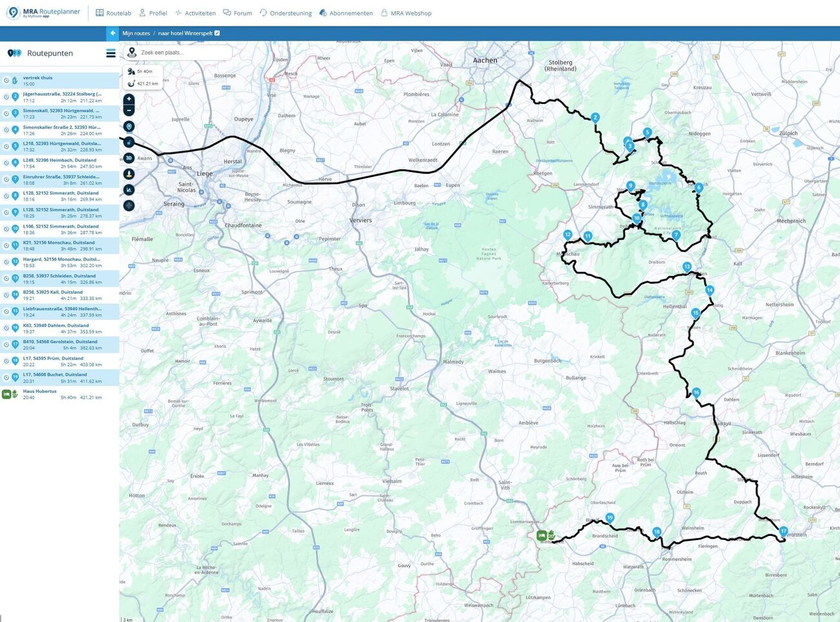Toggle the 3D map view
Image resolution: width=840 pixels, height=622 pixels.
click(x=129, y=158)
